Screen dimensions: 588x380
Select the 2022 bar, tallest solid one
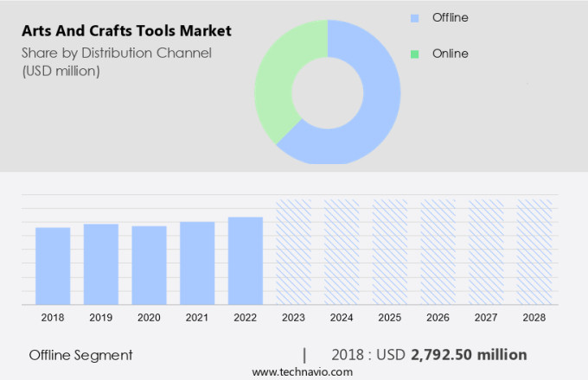coord(246,260)
